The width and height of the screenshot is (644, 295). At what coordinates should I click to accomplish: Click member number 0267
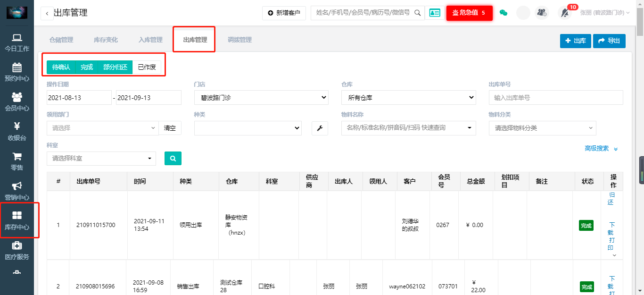pyautogui.click(x=443, y=225)
